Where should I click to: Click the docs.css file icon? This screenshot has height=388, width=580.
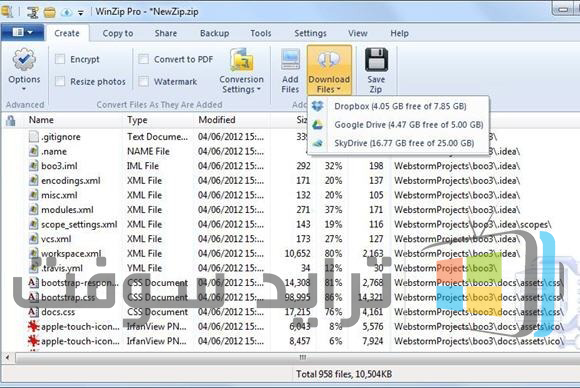pos(34,312)
